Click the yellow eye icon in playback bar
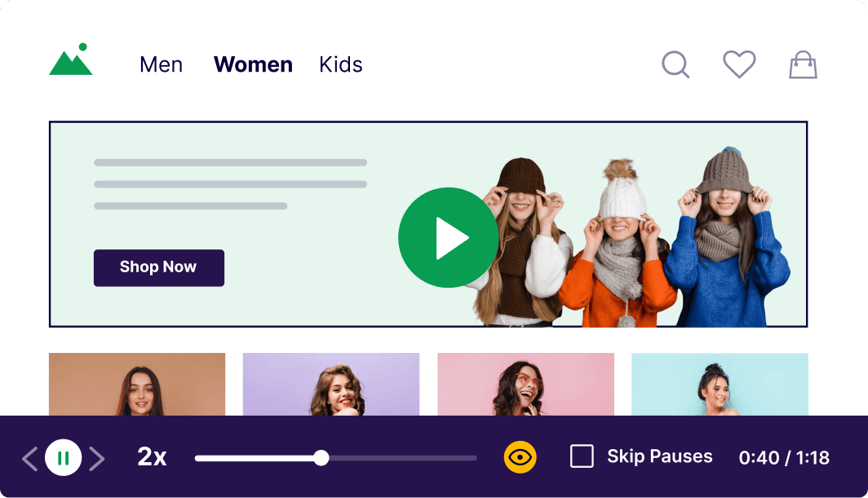The image size is (868, 498). (x=520, y=457)
